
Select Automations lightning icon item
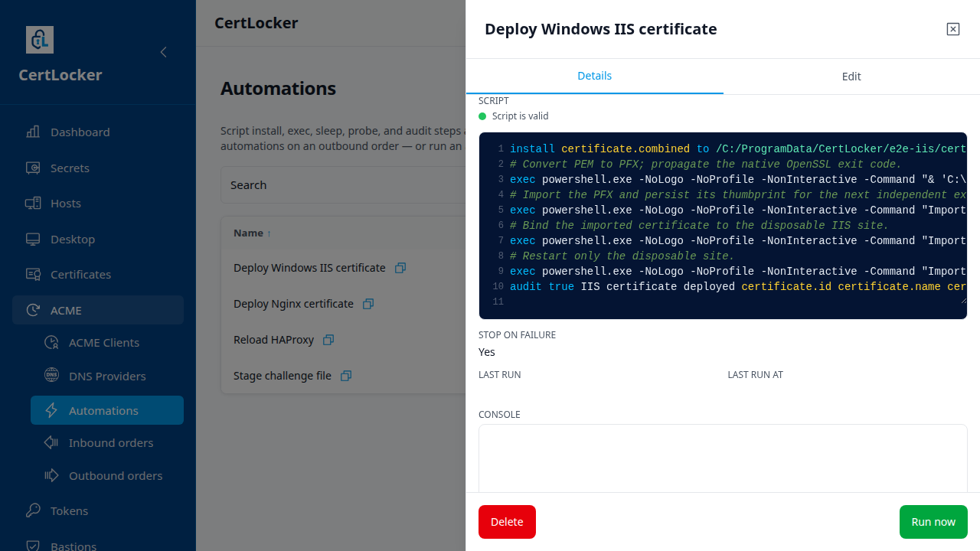click(107, 410)
